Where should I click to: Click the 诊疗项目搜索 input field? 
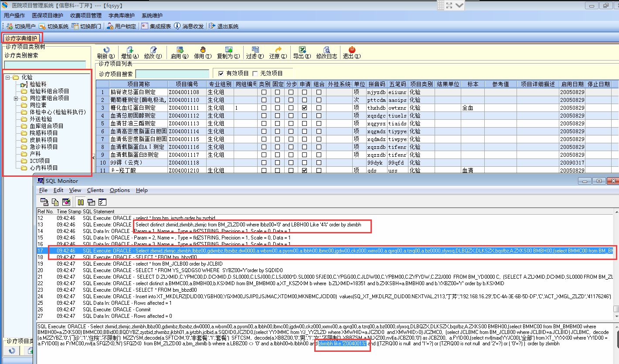pyautogui.click(x=172, y=74)
